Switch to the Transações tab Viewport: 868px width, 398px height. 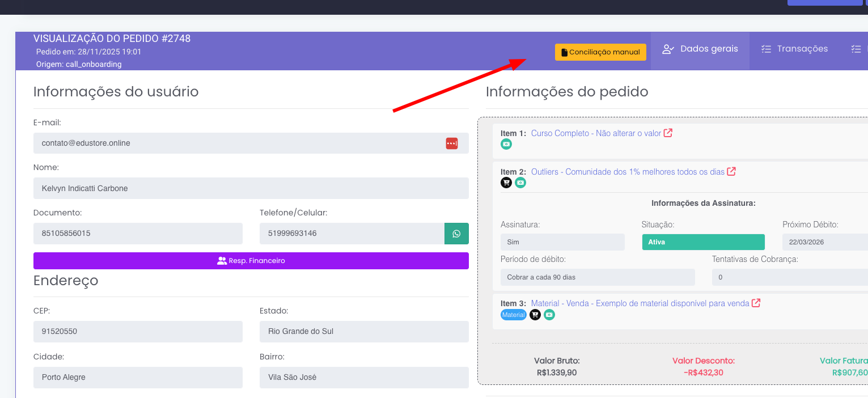point(795,49)
